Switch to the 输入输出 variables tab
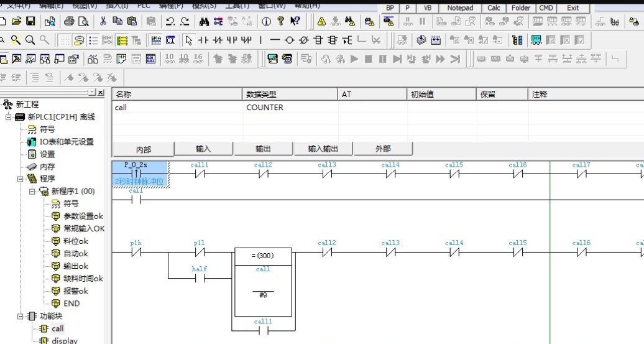The width and height of the screenshot is (644, 344). [x=323, y=149]
